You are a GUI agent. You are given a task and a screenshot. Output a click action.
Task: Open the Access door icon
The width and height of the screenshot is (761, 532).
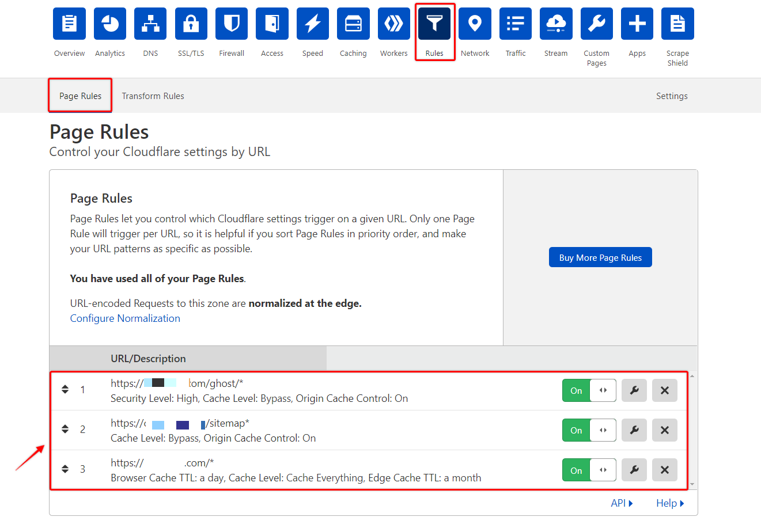[x=272, y=24]
